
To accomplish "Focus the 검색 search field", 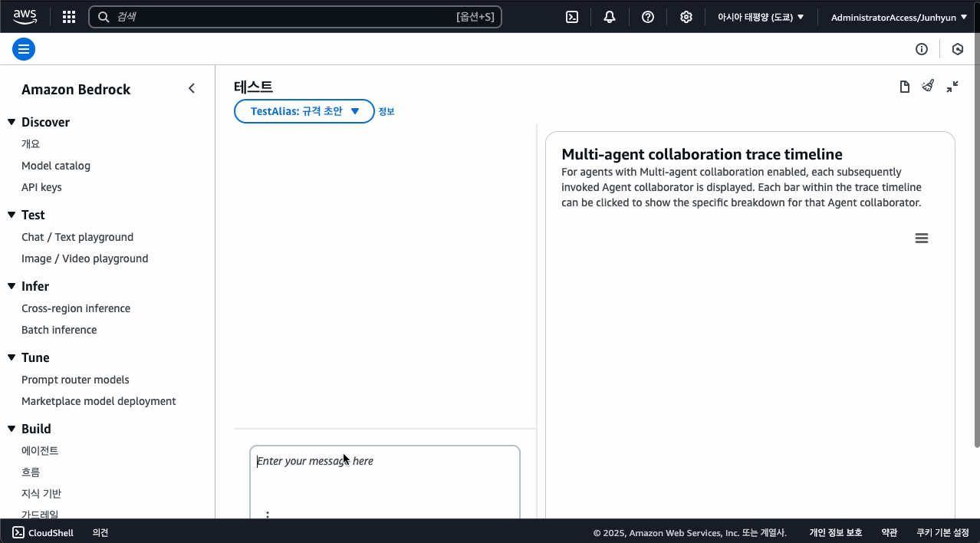I will (295, 17).
